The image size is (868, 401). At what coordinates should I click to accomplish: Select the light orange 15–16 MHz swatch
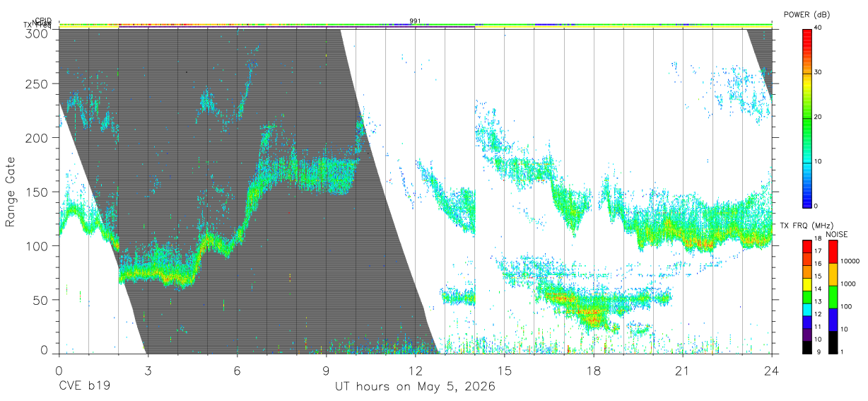(x=807, y=272)
